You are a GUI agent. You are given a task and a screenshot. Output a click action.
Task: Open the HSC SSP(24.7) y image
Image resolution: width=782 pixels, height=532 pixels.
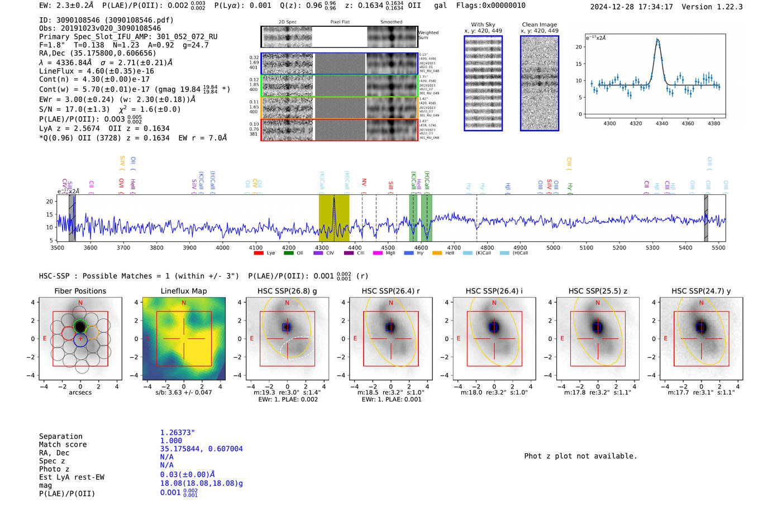tap(702, 339)
